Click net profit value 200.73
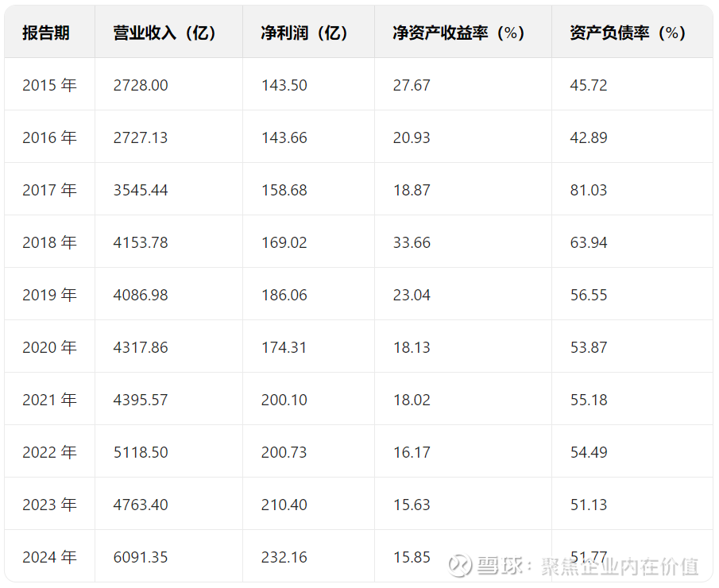 [284, 452]
